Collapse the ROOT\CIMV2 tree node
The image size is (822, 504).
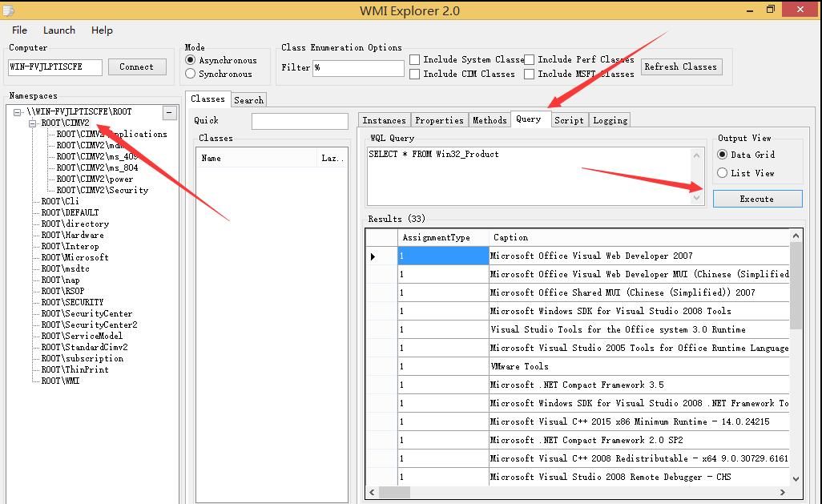click(33, 123)
